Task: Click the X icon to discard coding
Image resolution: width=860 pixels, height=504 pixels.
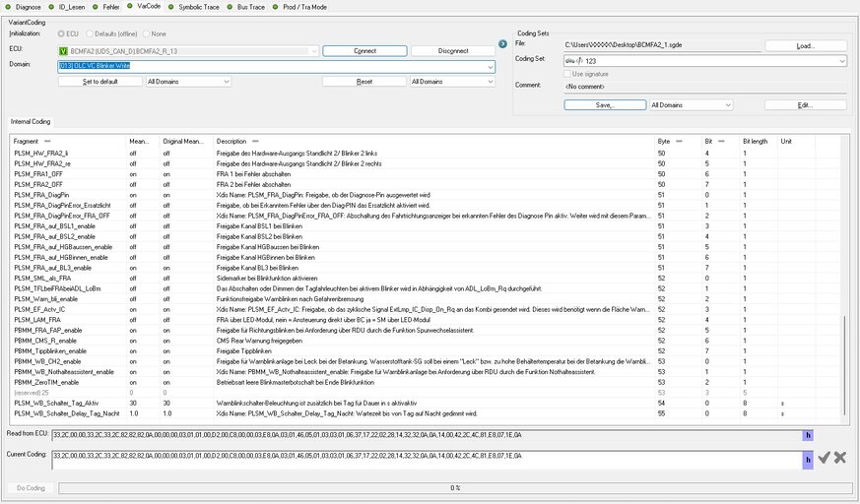Action: (839, 457)
